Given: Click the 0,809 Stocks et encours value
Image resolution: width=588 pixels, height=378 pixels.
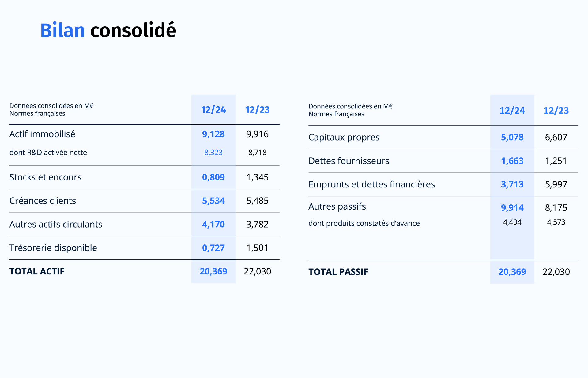Looking at the screenshot, I should click(213, 177).
